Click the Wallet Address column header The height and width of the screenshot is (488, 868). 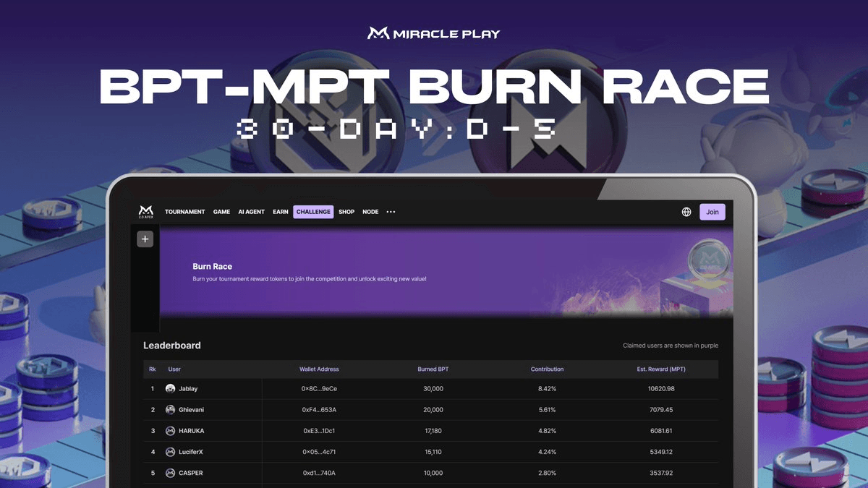[319, 369]
